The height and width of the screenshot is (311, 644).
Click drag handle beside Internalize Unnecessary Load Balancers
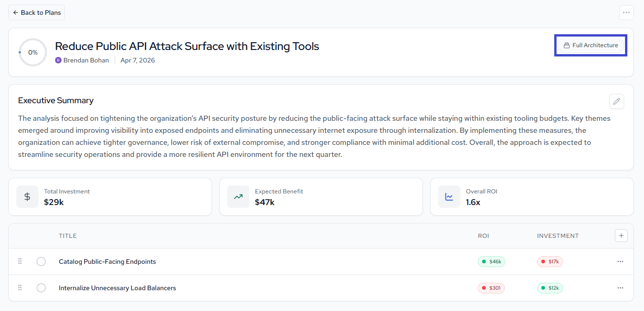point(20,288)
